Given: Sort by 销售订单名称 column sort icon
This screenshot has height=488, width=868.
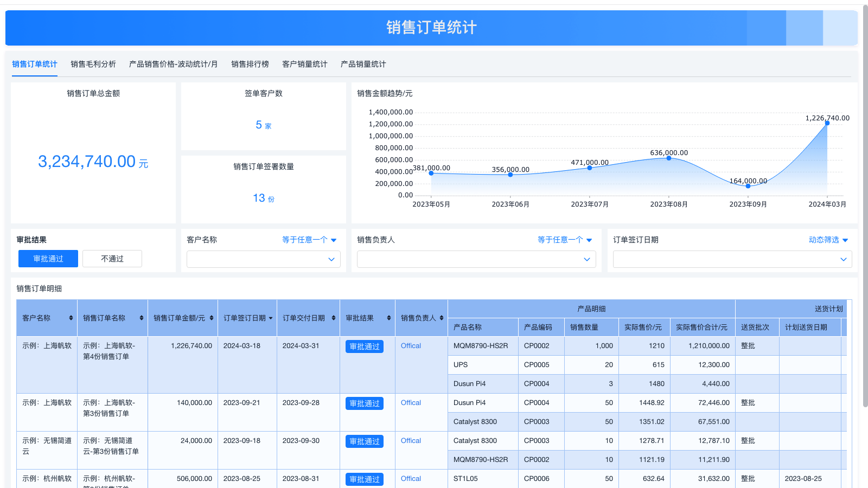Looking at the screenshot, I should click(142, 318).
